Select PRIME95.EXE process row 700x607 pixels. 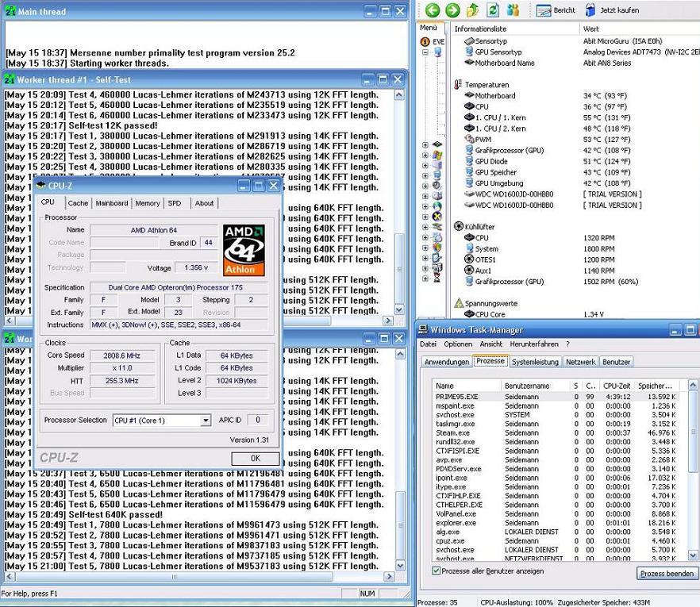point(556,397)
